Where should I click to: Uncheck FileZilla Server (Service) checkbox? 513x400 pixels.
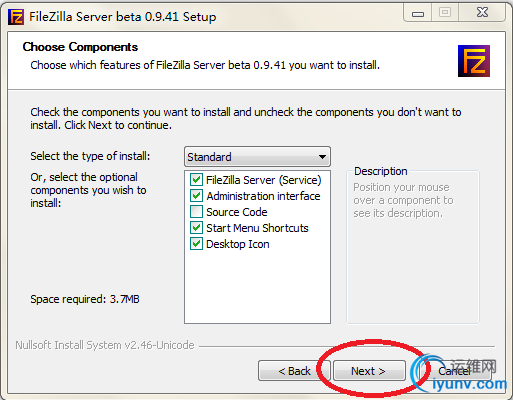coord(196,180)
